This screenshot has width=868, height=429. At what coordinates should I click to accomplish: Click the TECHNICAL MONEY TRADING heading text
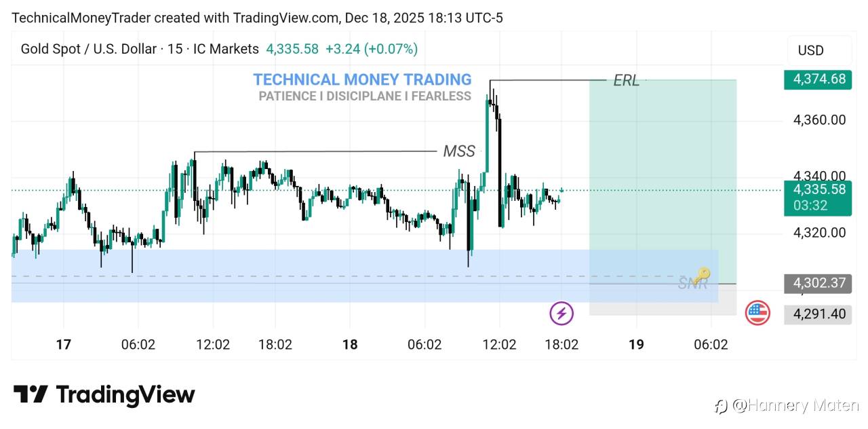[362, 79]
